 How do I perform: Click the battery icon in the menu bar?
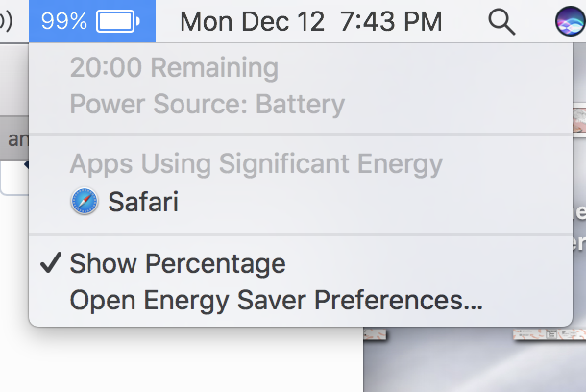(x=118, y=21)
